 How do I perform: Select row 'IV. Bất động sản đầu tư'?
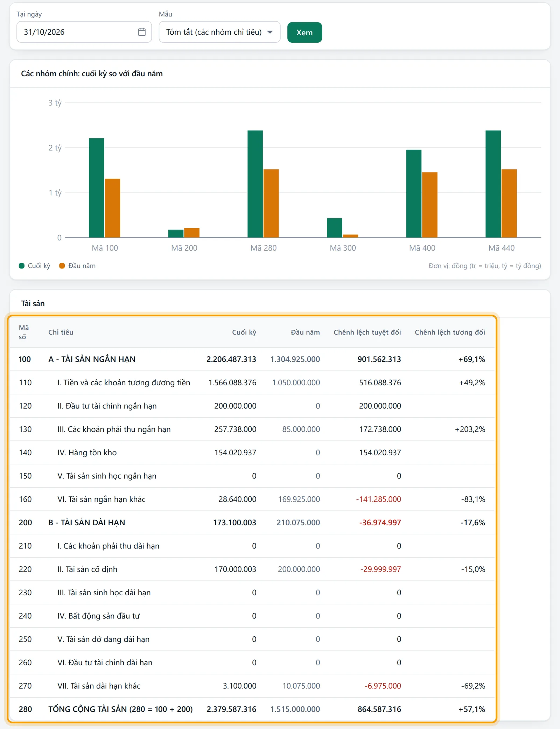[x=252, y=616]
